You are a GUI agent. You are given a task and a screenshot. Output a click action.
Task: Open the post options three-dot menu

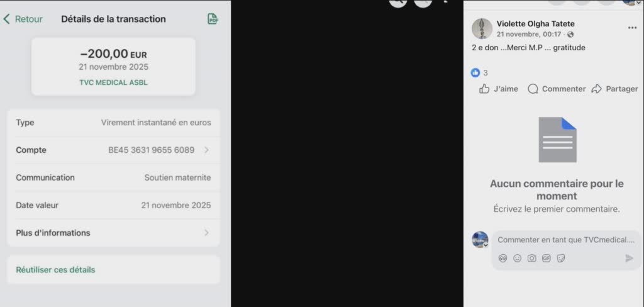coord(632,28)
